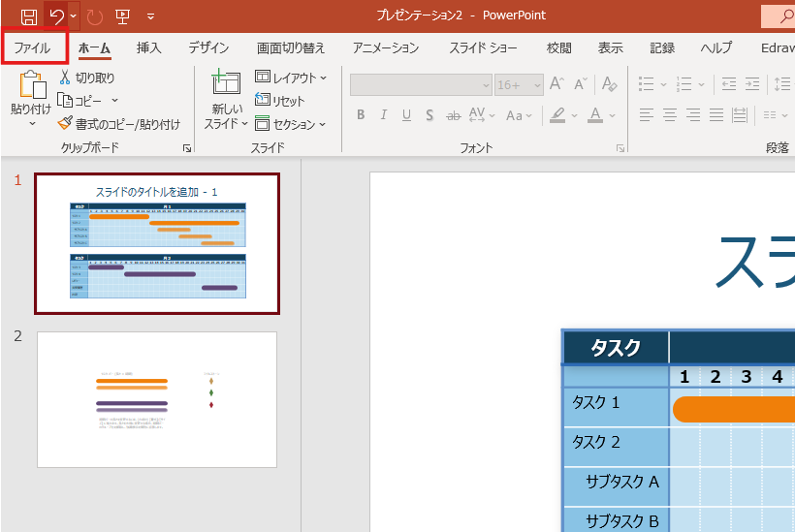Screen dimensions: 795x532
Task: Toggle italic formatting
Action: coord(384,115)
